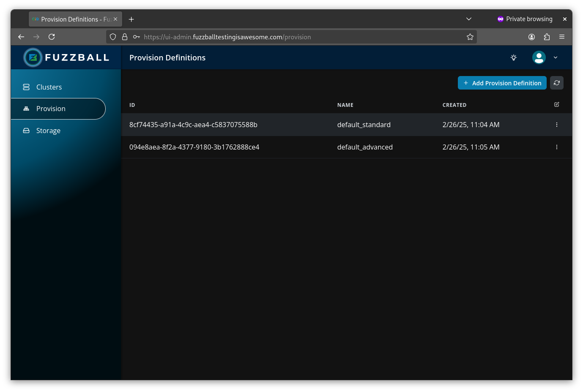The height and width of the screenshot is (392, 583).
Task: Open the user avatar profile
Action: [539, 57]
